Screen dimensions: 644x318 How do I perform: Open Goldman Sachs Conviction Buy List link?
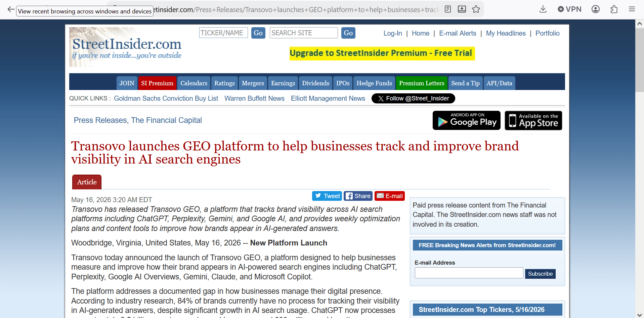(166, 98)
